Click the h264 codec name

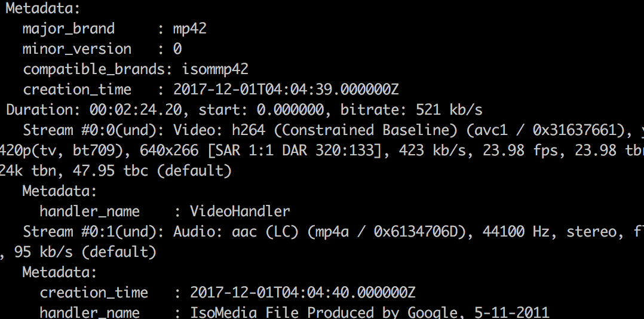click(249, 130)
